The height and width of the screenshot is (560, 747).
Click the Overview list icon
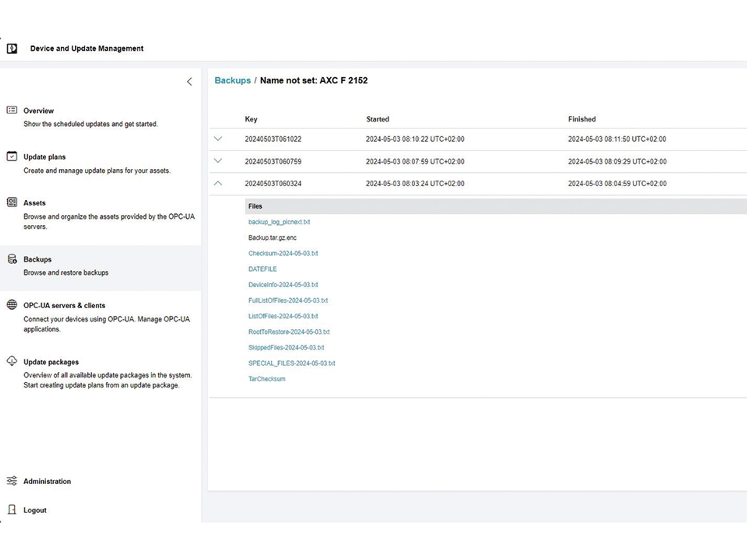point(12,110)
